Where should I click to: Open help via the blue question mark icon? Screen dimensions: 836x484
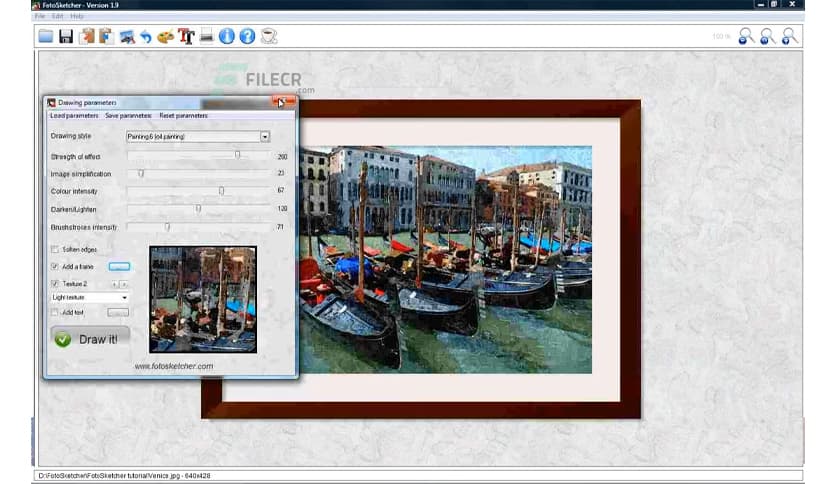point(247,36)
